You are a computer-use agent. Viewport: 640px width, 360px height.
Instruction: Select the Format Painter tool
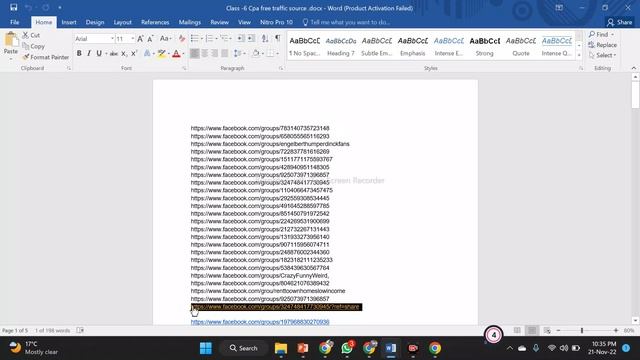(46, 57)
